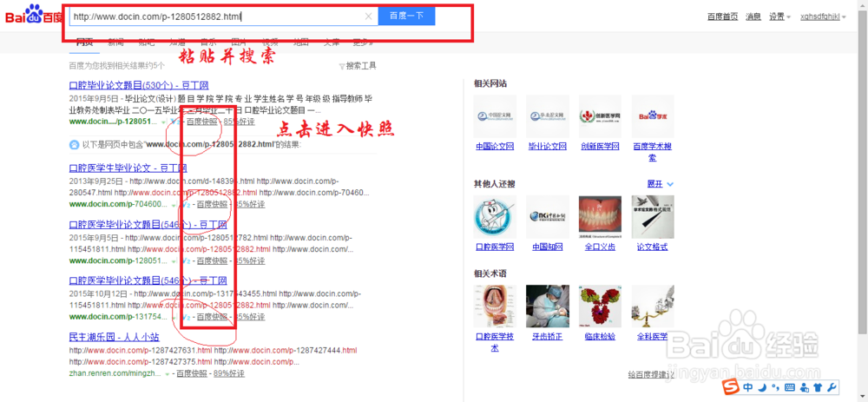Click the page scrollbar down arrow
868x402 pixels.
[x=864, y=397]
